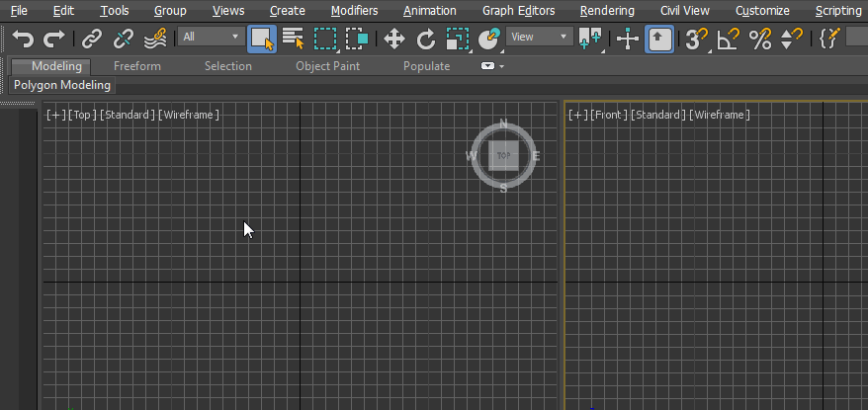Open the 'View' reference coordinate dropdown
The image size is (868, 410).
539,38
